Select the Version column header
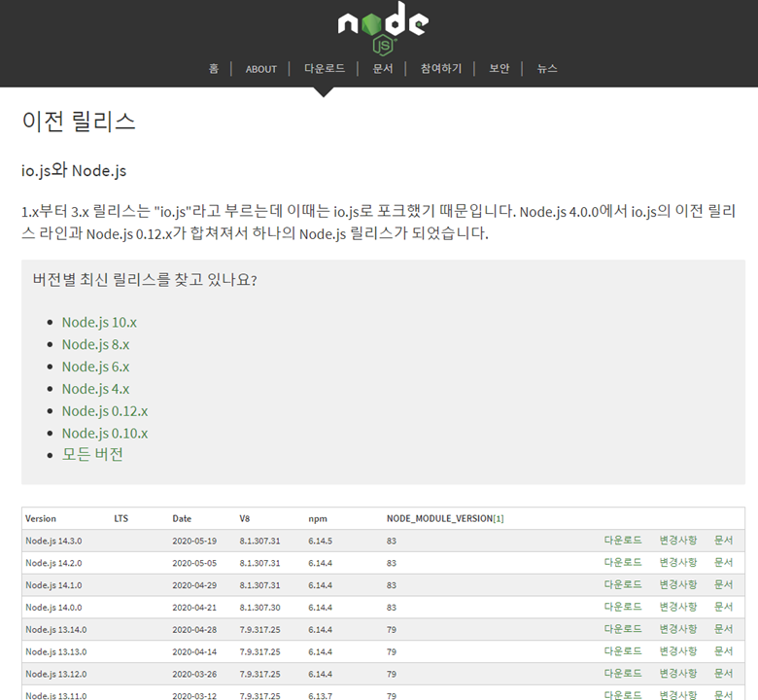This screenshot has height=700, width=758. pos(41,518)
